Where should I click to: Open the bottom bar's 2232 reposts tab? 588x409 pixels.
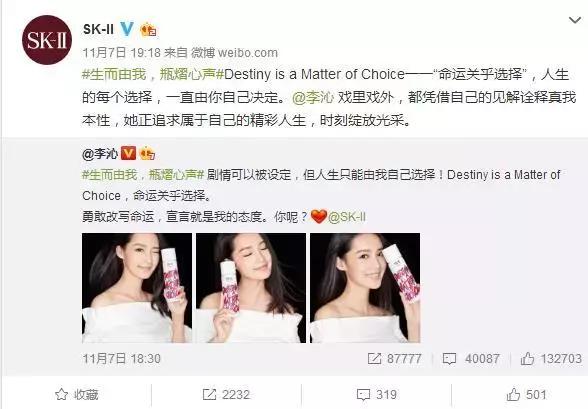pos(226,394)
